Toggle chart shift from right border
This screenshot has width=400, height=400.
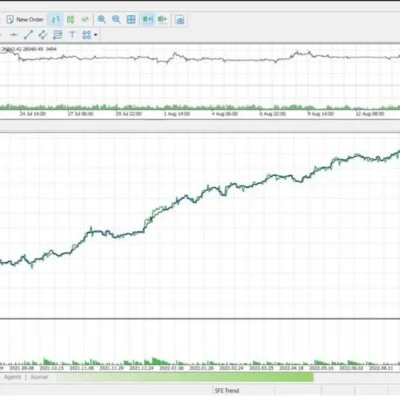pyautogui.click(x=162, y=20)
